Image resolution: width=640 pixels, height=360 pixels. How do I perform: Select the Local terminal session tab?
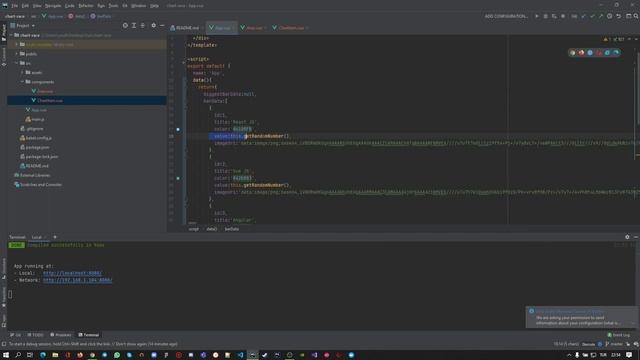(37, 237)
